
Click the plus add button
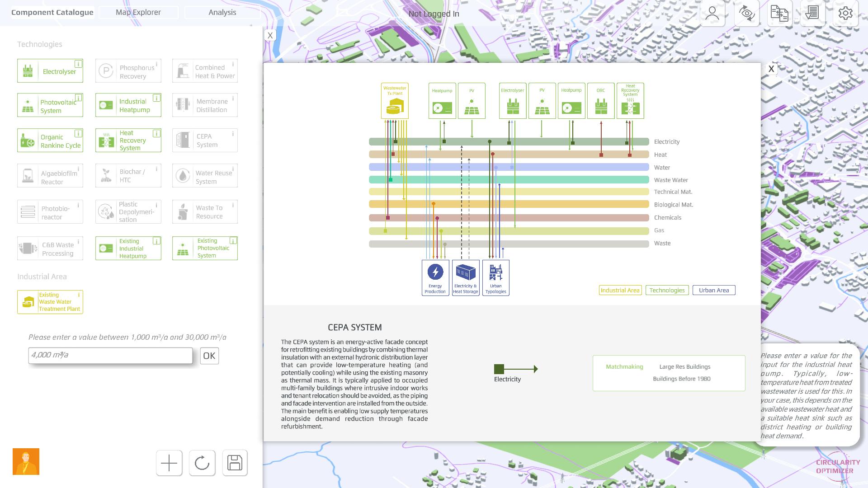(x=169, y=463)
